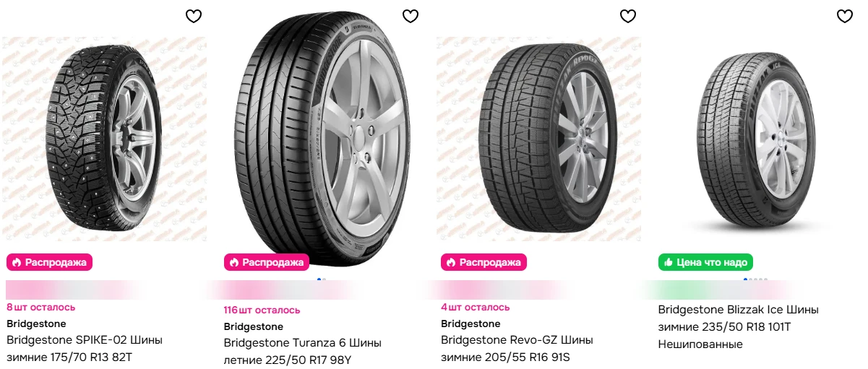Viewport: 868px width, 369px height.
Task: View the Revo-GZ winter tire picture
Action: pyautogui.click(x=538, y=139)
